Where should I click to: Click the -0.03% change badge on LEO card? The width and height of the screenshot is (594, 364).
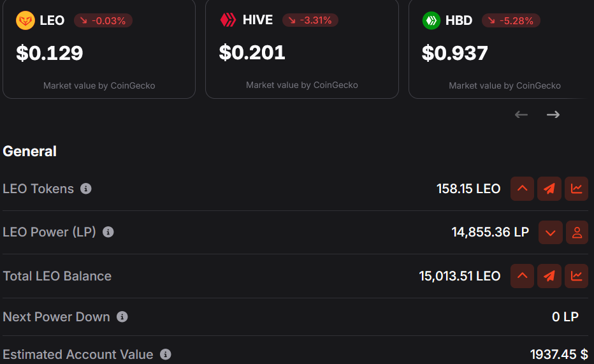point(103,20)
